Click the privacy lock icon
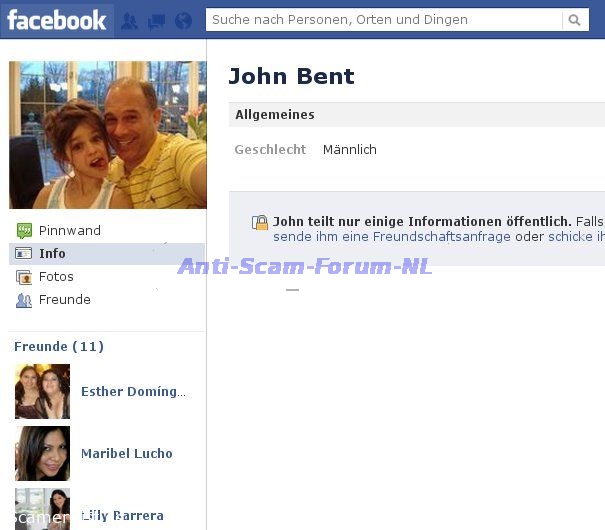Image resolution: width=605 pixels, height=530 pixels. [x=260, y=222]
